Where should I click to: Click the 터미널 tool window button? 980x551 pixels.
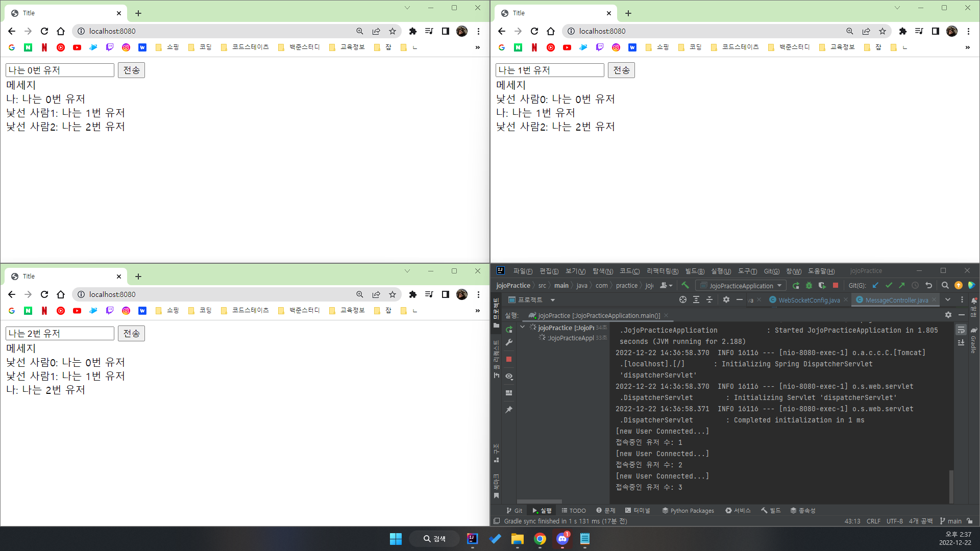click(638, 511)
